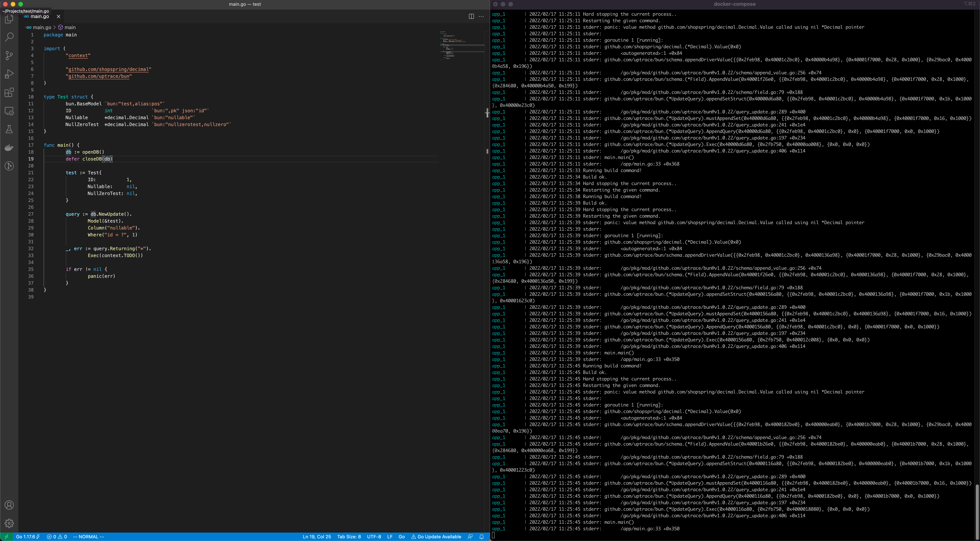Open the Remote Explorer view
The width and height of the screenshot is (980, 541).
point(9,111)
